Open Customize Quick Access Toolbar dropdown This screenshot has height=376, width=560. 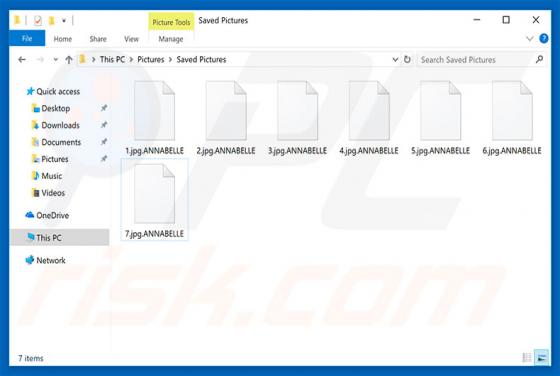coord(64,21)
